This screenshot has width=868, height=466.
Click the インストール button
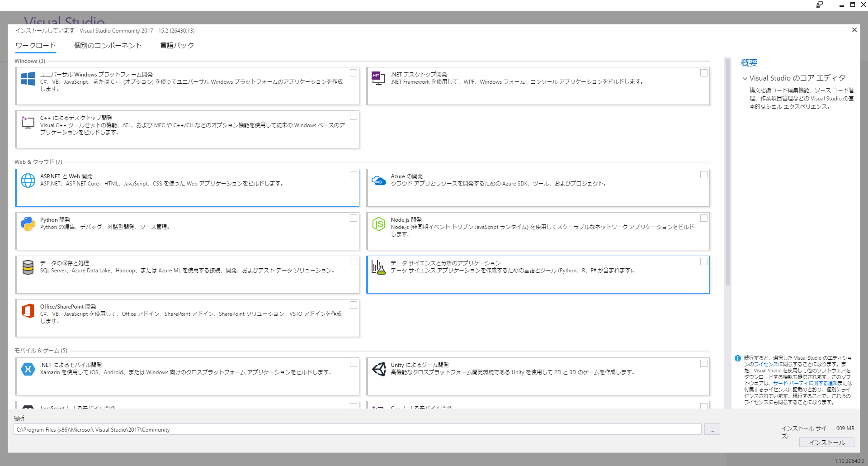click(x=826, y=442)
